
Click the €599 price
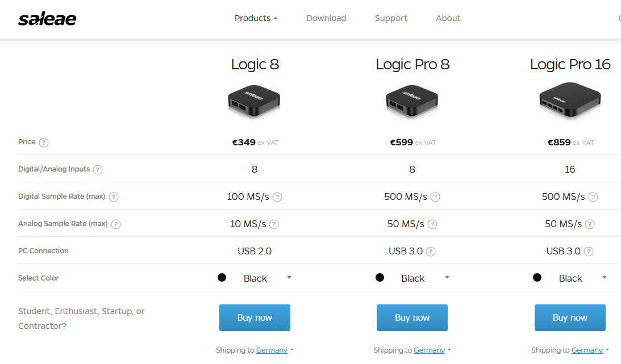pos(401,143)
